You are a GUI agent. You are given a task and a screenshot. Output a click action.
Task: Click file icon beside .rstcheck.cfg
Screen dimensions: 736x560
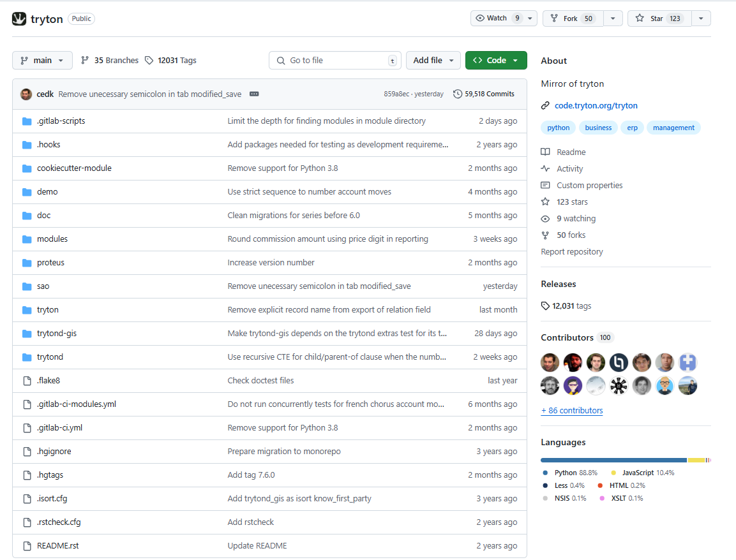[x=27, y=522]
